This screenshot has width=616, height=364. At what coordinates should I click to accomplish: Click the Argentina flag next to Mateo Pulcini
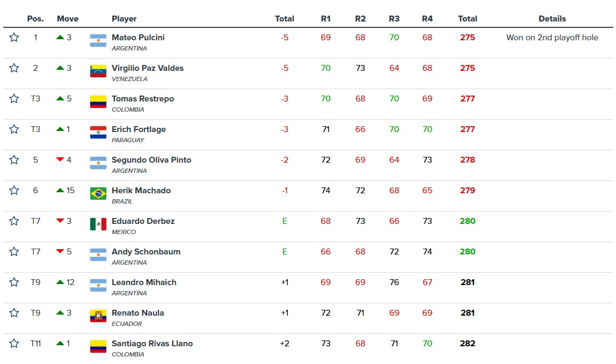pos(97,41)
